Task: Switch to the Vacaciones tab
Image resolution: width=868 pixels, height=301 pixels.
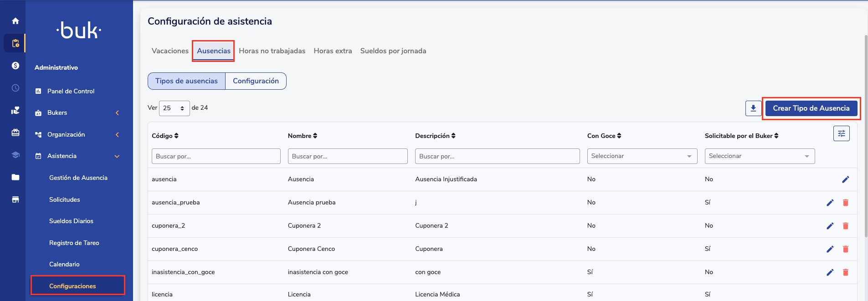Action: pyautogui.click(x=170, y=51)
